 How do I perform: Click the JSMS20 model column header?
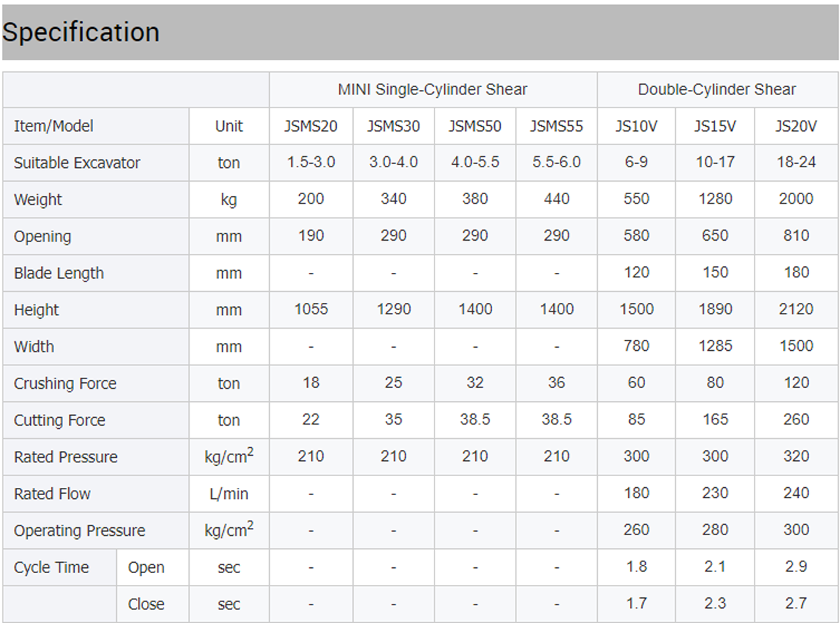click(x=310, y=126)
